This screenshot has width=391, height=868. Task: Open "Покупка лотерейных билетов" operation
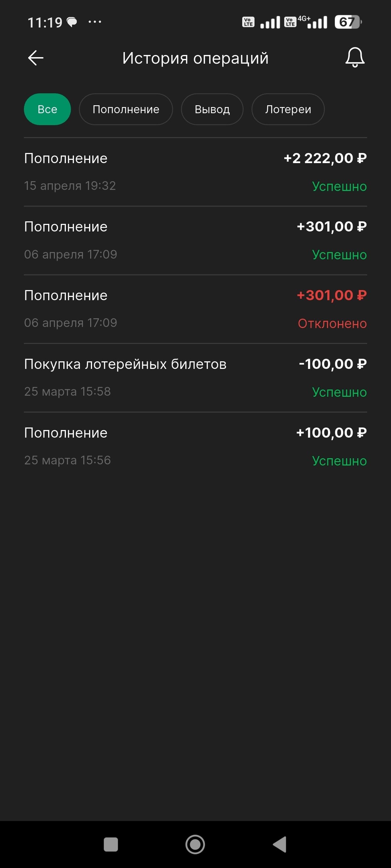pyautogui.click(x=195, y=378)
